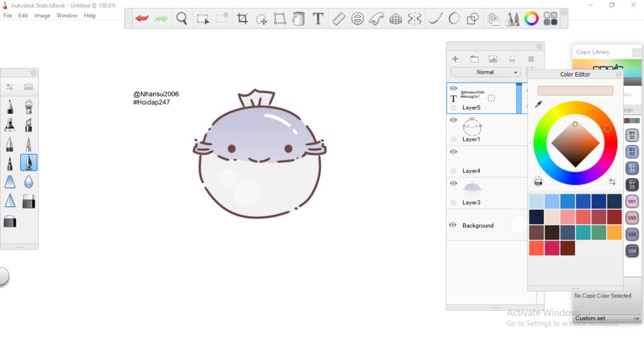Toggle visibility of Layer5

pos(453,88)
